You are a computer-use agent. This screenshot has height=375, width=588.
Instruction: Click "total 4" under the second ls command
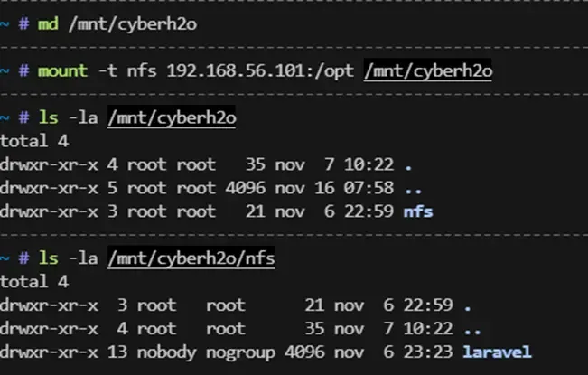(x=33, y=282)
